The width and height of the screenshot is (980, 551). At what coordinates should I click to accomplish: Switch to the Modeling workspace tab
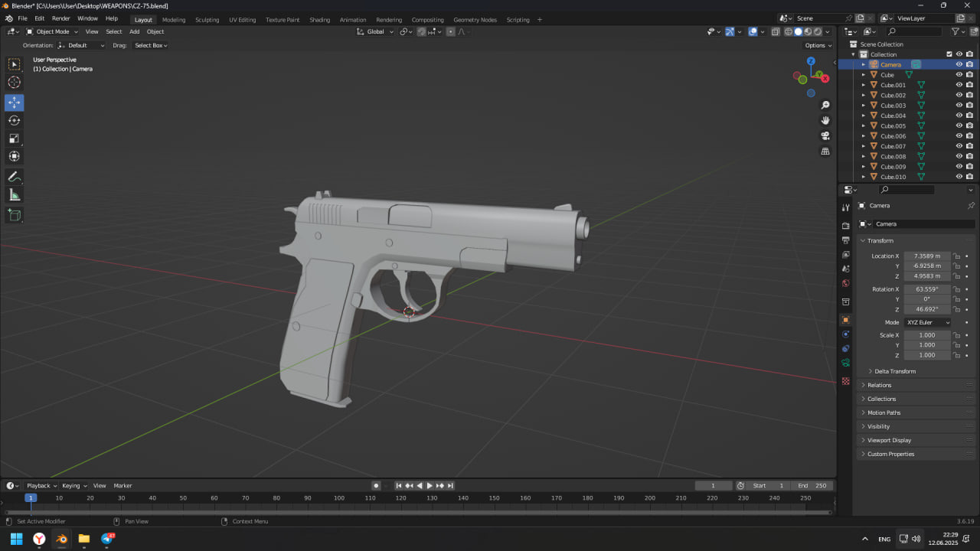coord(174,20)
